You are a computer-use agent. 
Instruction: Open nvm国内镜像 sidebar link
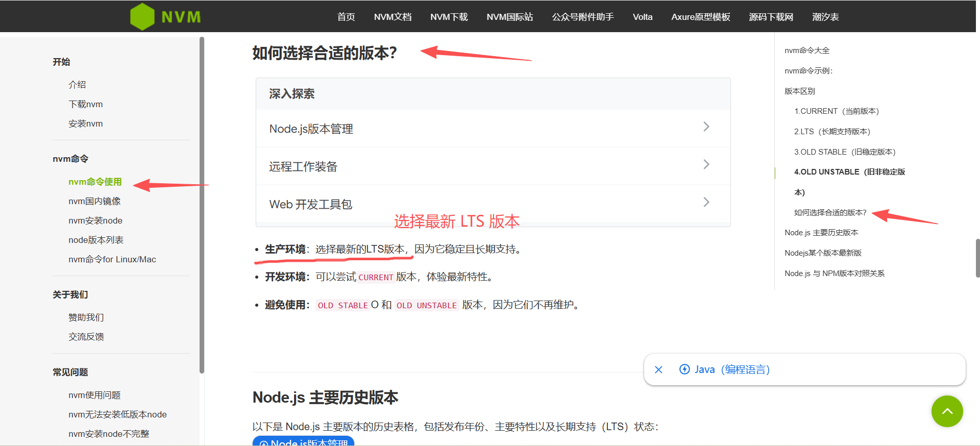click(x=94, y=201)
